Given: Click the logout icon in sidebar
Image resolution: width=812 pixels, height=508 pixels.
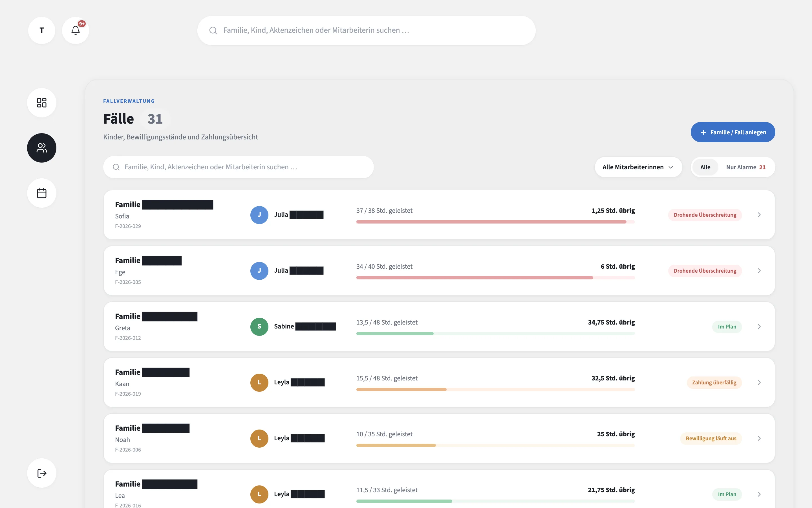Looking at the screenshot, I should click(x=42, y=473).
